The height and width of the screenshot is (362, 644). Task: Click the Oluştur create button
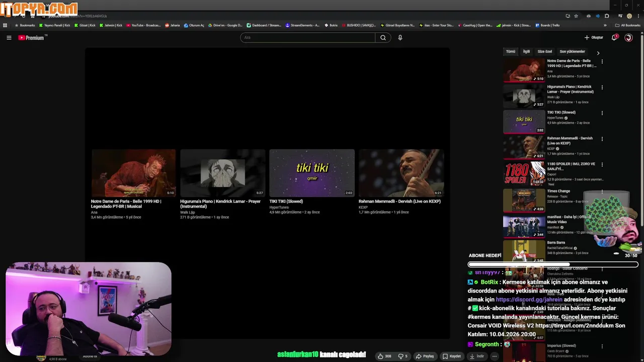tap(594, 38)
